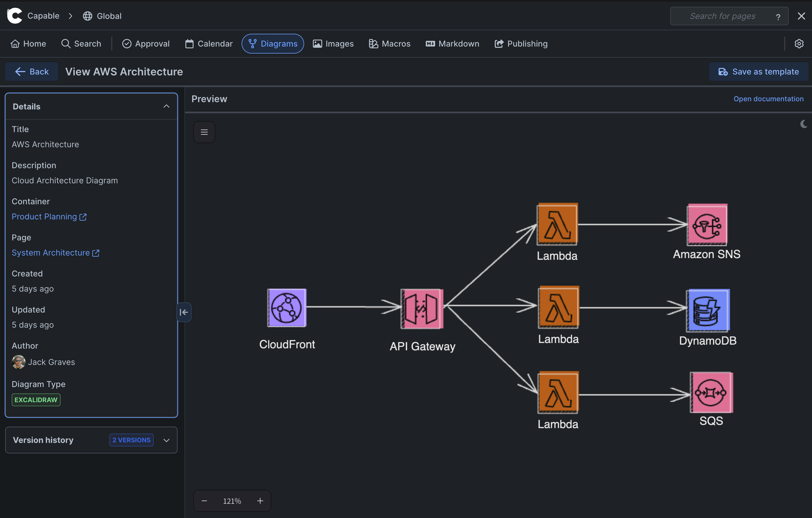The height and width of the screenshot is (518, 812).
Task: Click the Global breadcrumb selector
Action: tap(102, 16)
